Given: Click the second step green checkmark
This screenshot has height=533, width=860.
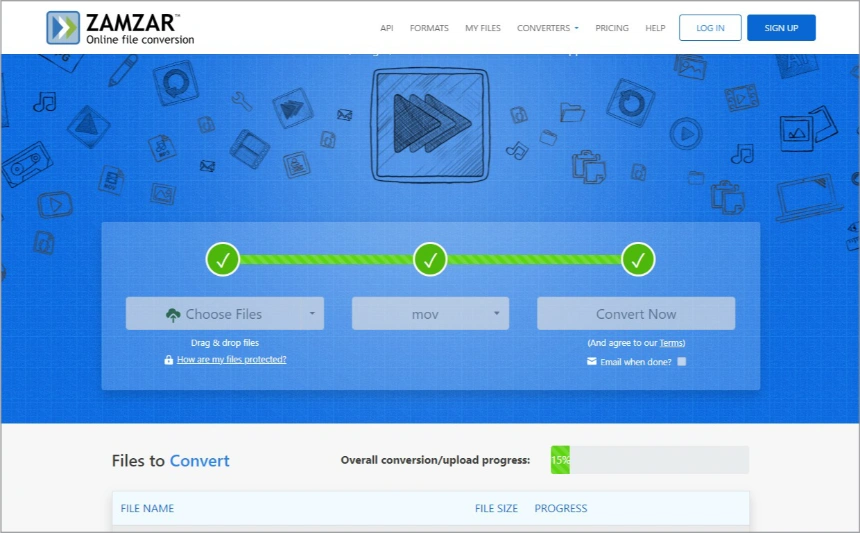Looking at the screenshot, I should (x=430, y=259).
